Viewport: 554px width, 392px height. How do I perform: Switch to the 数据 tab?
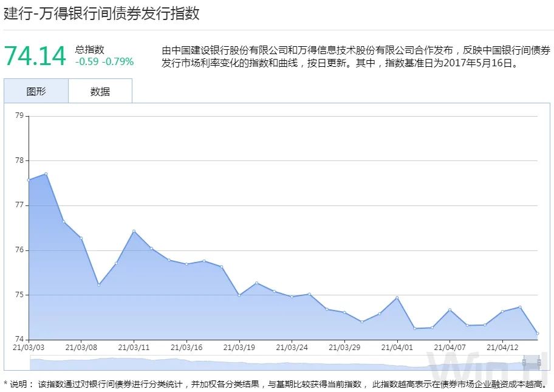(x=100, y=91)
